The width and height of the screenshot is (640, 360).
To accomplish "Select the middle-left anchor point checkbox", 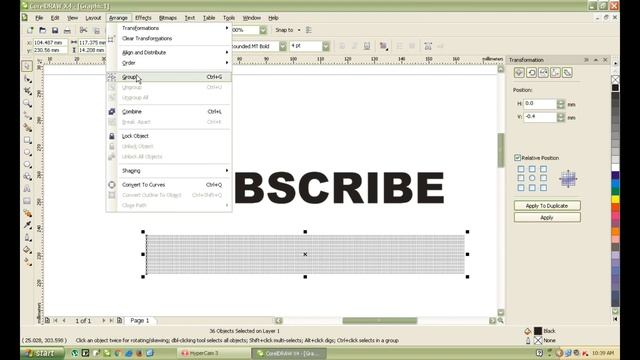I will (521, 178).
